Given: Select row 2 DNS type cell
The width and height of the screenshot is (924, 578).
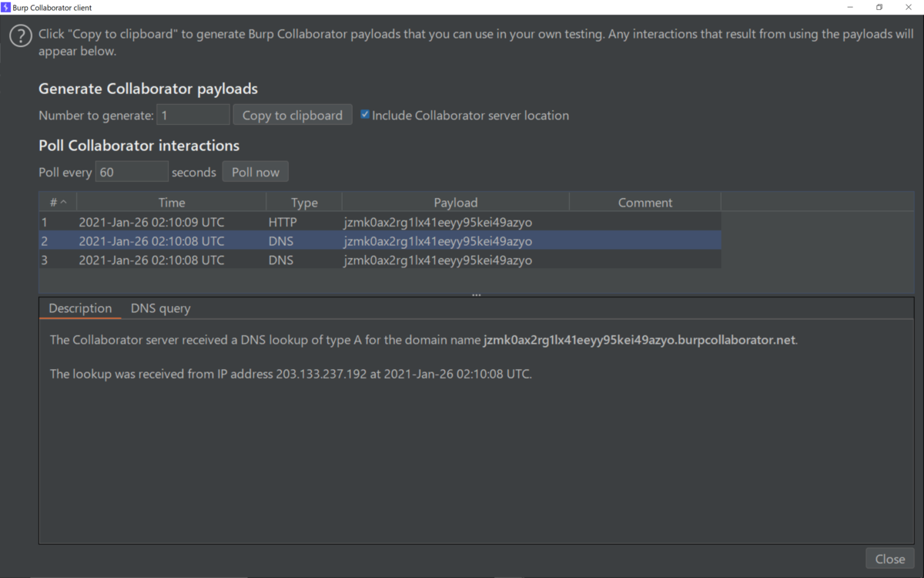Looking at the screenshot, I should [x=304, y=241].
